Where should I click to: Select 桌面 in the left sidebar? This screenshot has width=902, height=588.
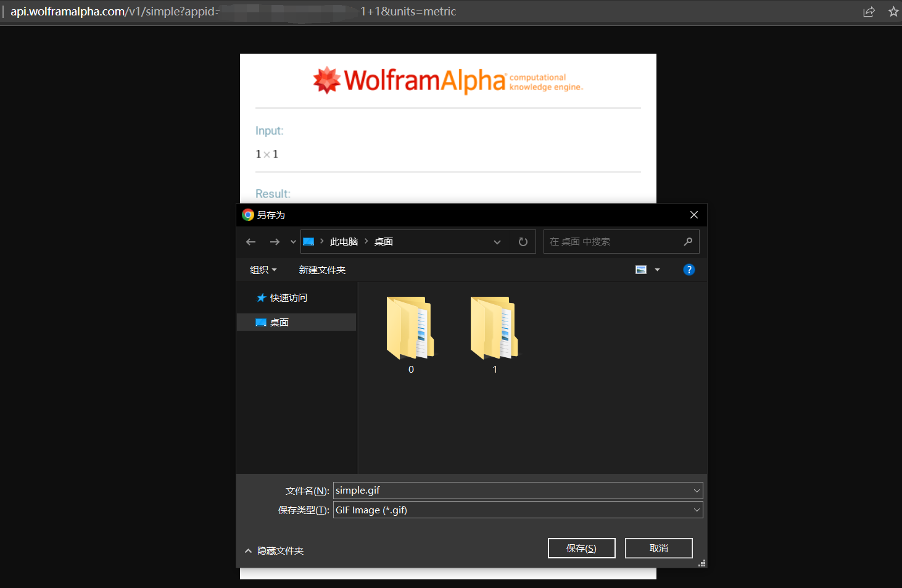point(279,321)
